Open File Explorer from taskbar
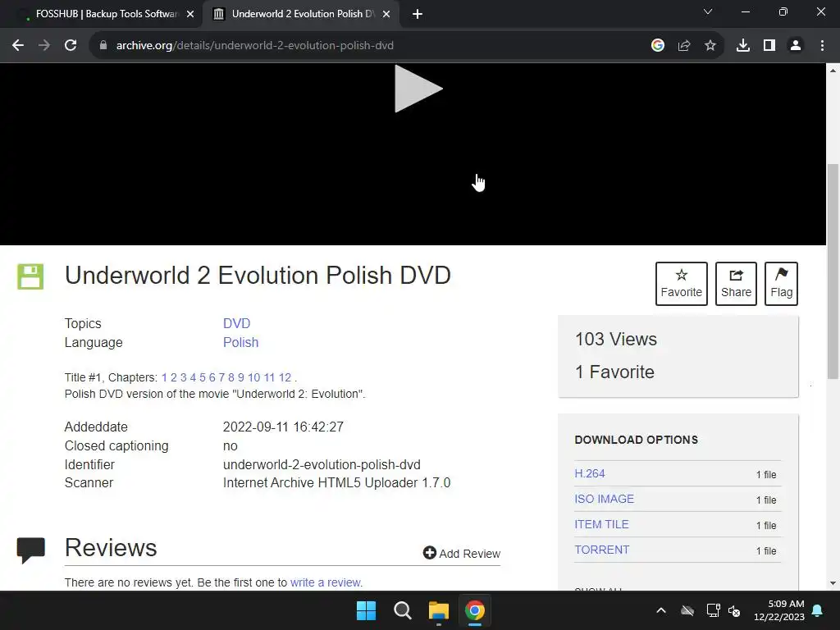840x630 pixels. [x=439, y=610]
